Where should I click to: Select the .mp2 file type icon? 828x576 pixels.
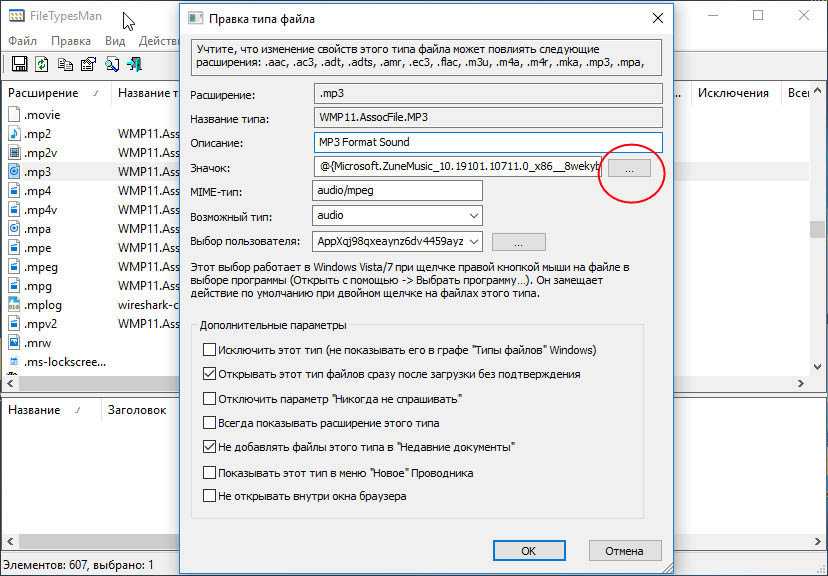(x=15, y=134)
